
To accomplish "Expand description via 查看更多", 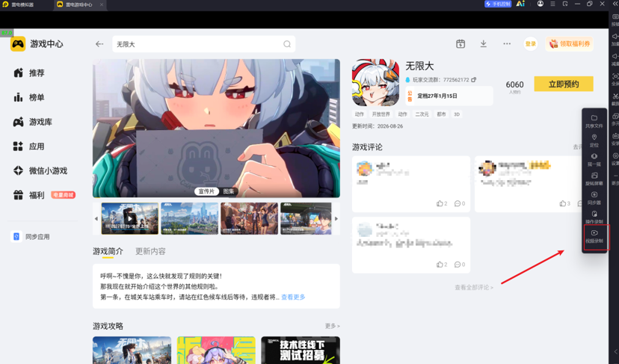I will point(293,297).
